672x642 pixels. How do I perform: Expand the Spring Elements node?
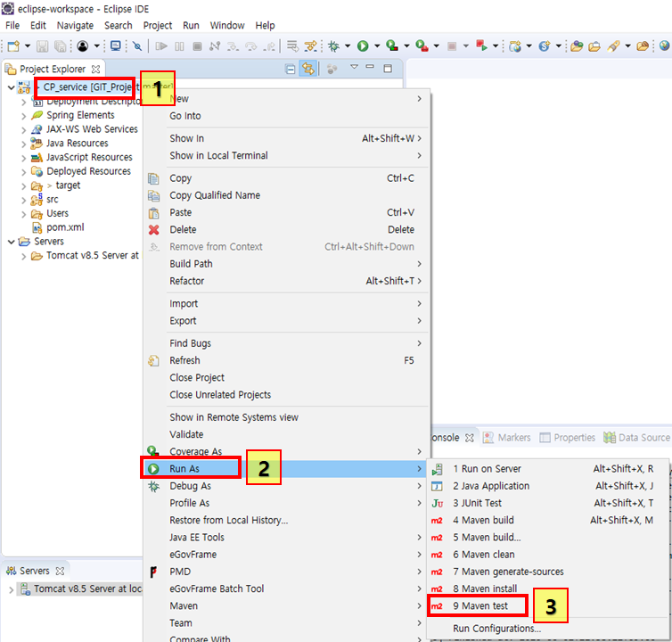(24, 116)
